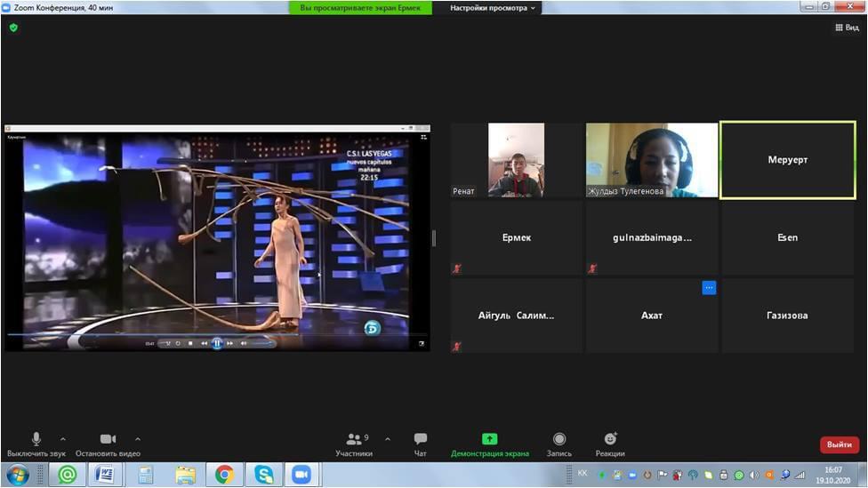868x488 pixels.
Task: Expand audio options arrow beside microphone
Action: coord(62,438)
